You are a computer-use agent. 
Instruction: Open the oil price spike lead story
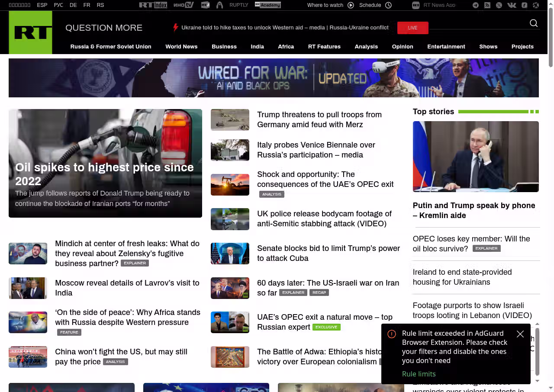coord(105,173)
